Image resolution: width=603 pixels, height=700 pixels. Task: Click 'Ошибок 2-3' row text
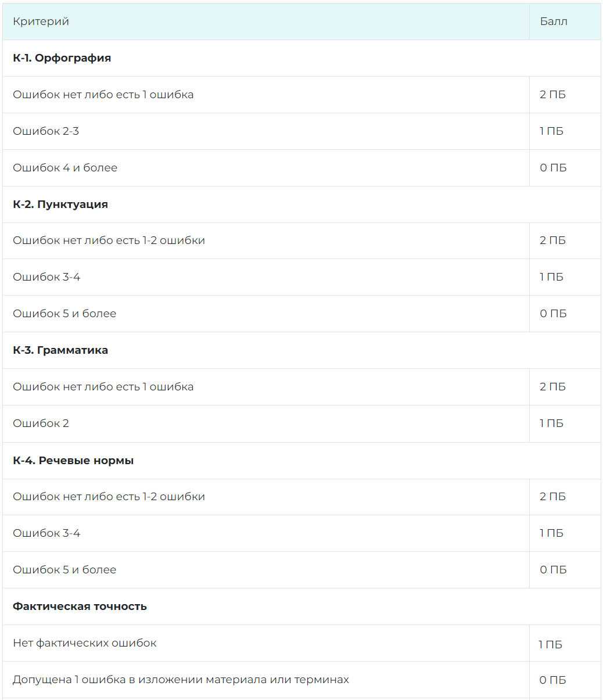[x=46, y=131]
